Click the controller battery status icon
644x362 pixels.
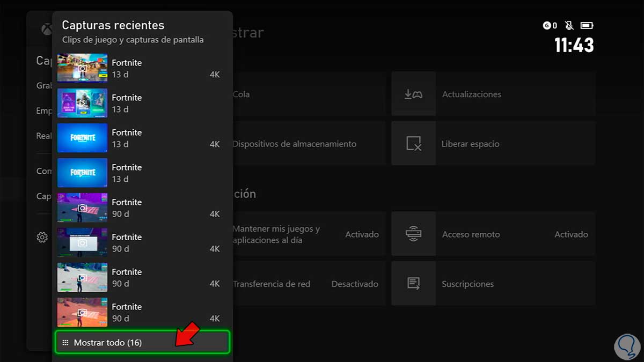[x=587, y=25]
